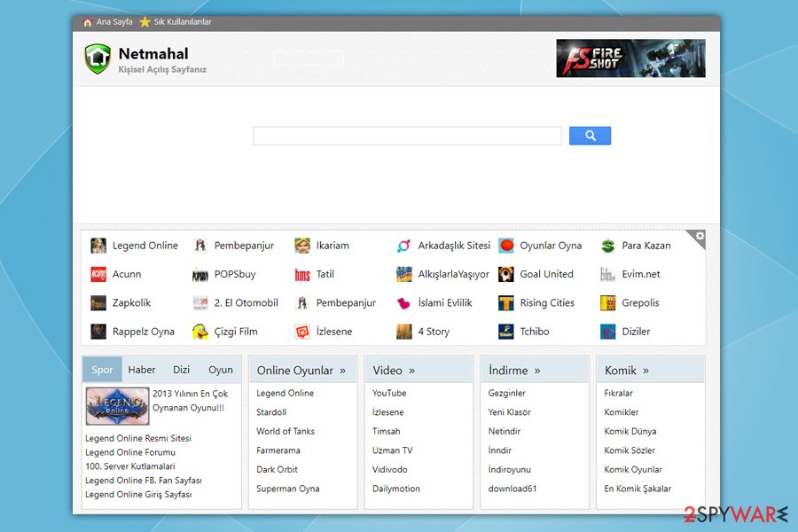Click the Diziler shortcut icon
The height and width of the screenshot is (532, 798).
click(608, 332)
